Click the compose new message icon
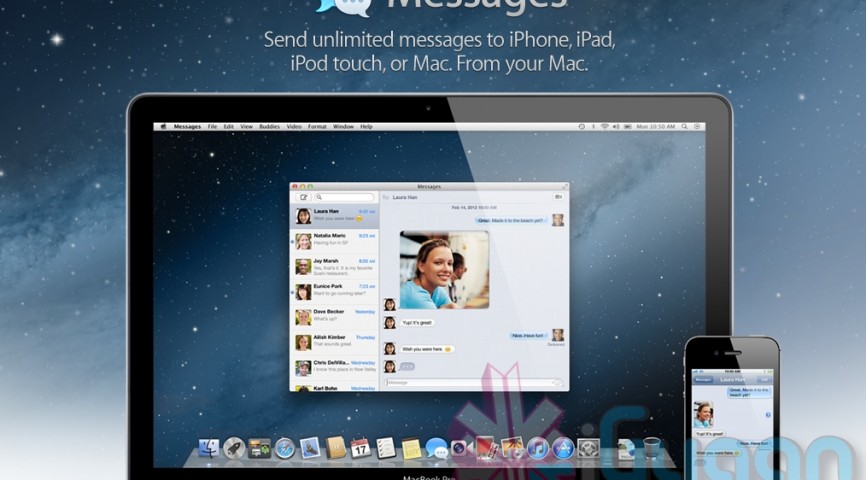 [x=304, y=198]
